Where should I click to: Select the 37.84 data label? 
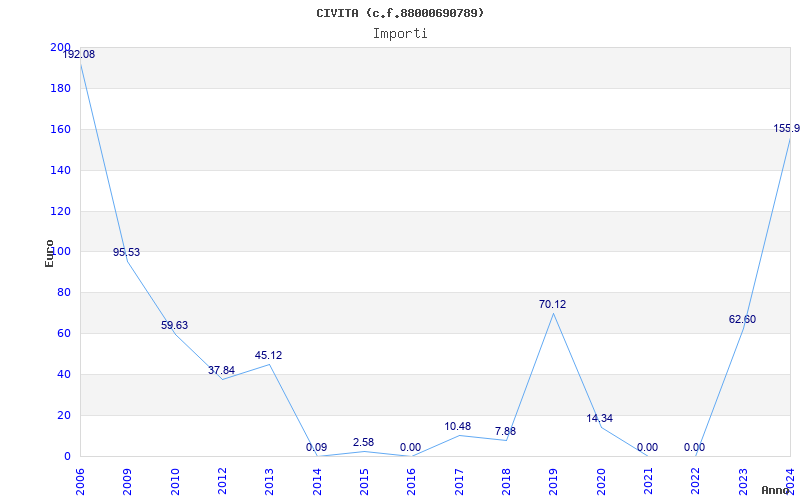pyautogui.click(x=221, y=370)
